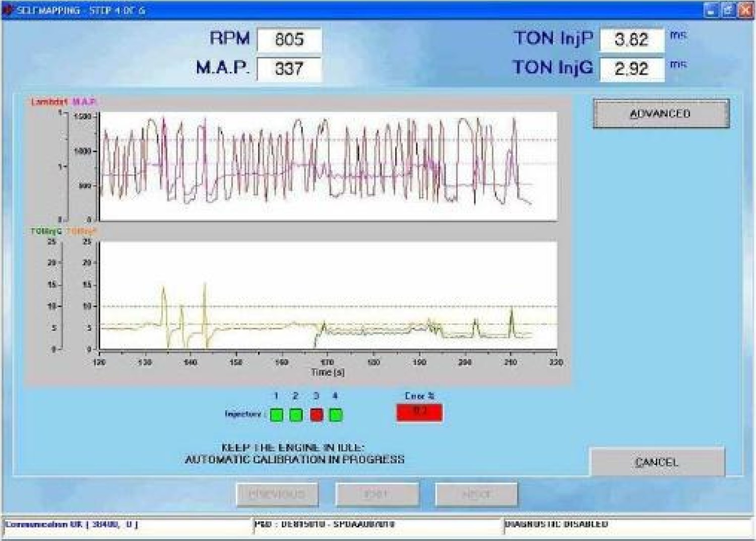This screenshot has height=541, width=756.
Task: Click the "Time [s]" axis label
Action: pyautogui.click(x=328, y=372)
